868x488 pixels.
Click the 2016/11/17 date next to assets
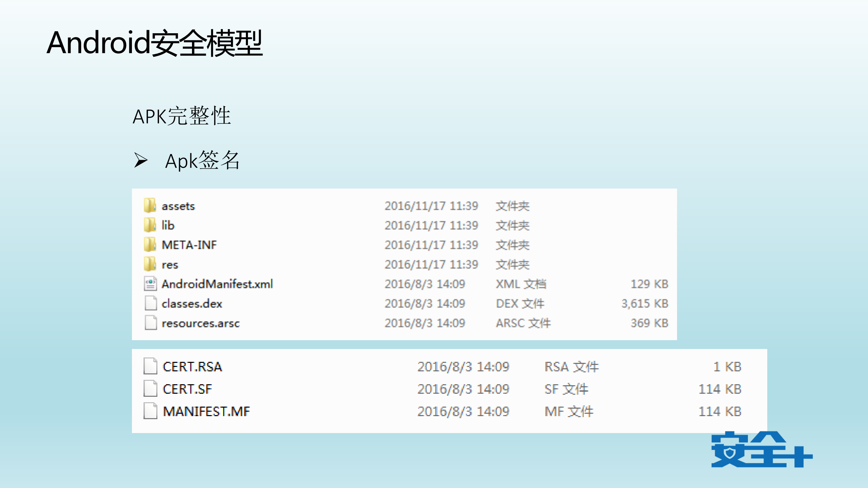point(432,206)
